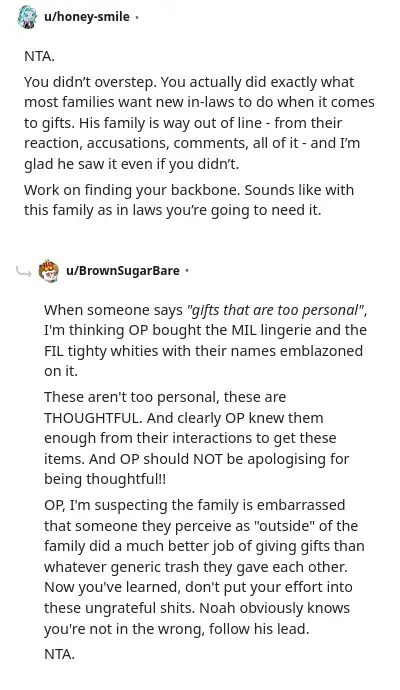Click the "You didn't overstep" paragraph
This screenshot has width=400, height=690.
pyautogui.click(x=199, y=123)
